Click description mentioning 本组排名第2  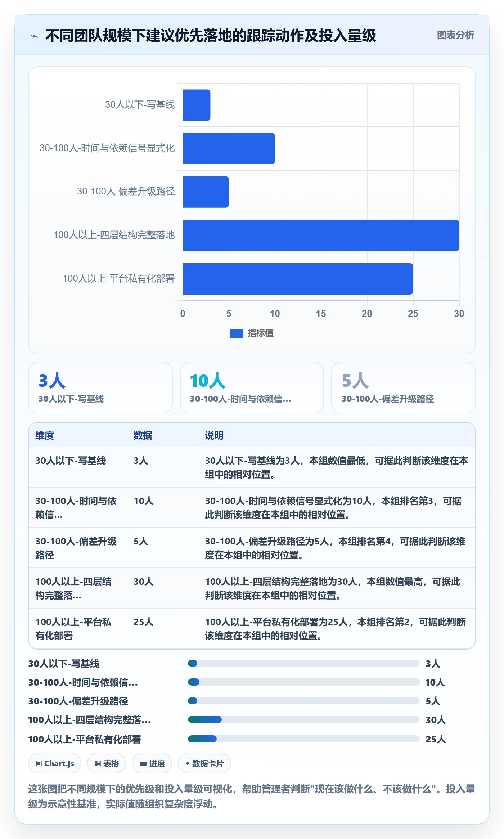coord(336,629)
